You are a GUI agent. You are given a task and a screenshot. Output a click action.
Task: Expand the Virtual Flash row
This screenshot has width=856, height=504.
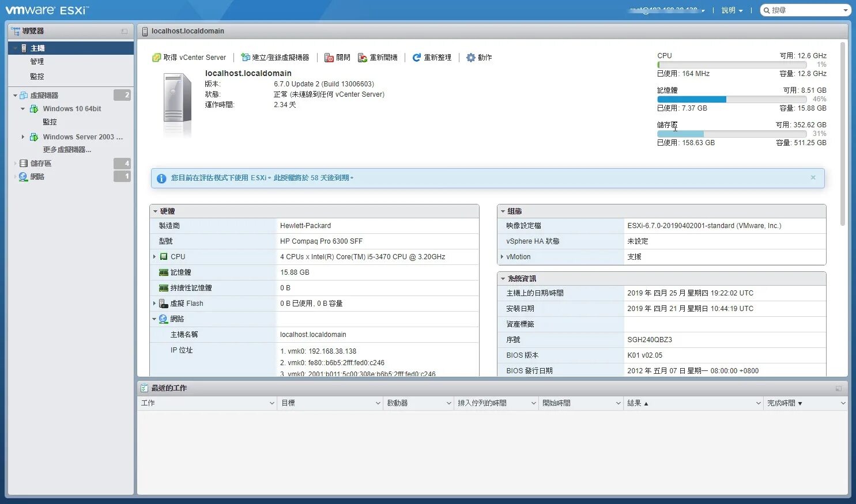154,304
